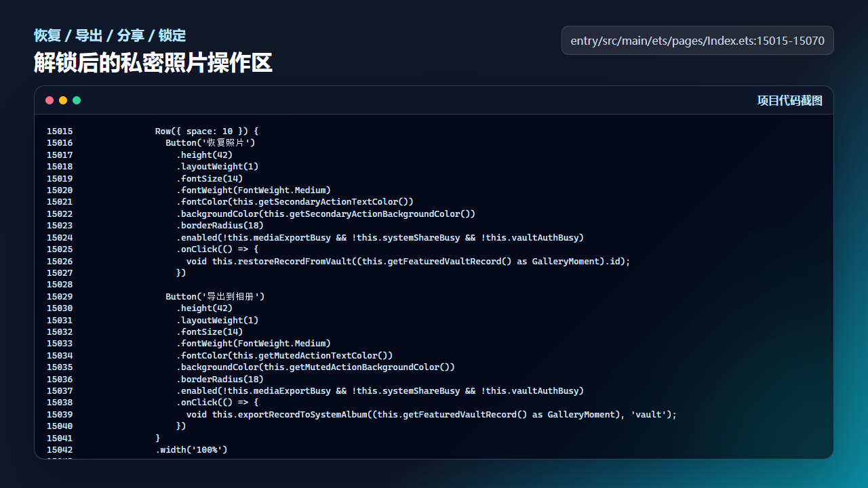
Task: Click .layoutWeight(1) on line 15031
Action: [218, 321]
